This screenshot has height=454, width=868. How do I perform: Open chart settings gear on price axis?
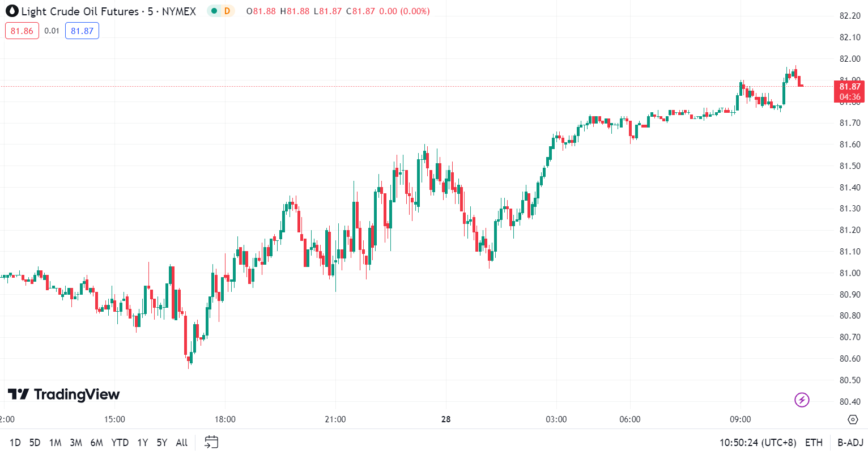coord(852,419)
